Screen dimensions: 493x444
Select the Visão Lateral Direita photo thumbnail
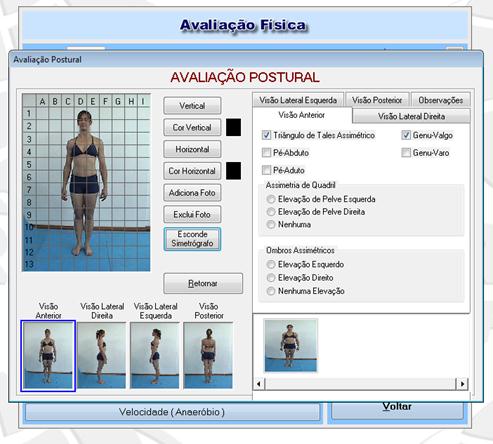click(102, 355)
